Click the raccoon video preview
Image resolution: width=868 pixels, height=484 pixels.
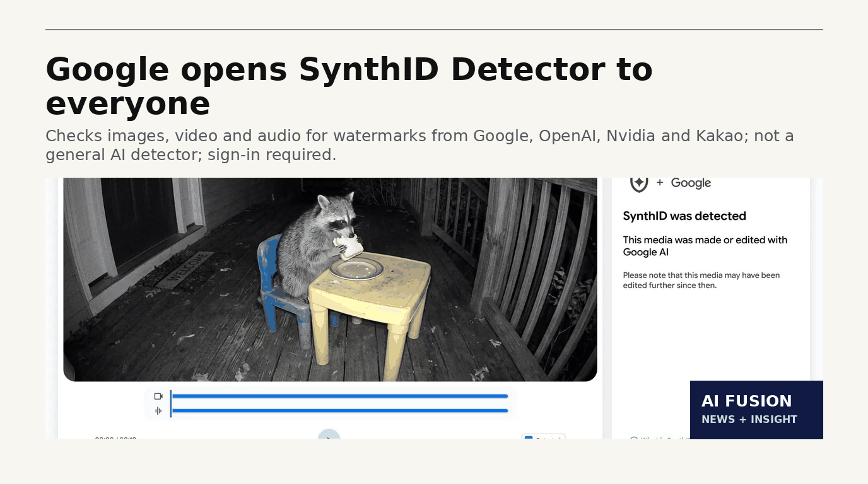coord(330,279)
